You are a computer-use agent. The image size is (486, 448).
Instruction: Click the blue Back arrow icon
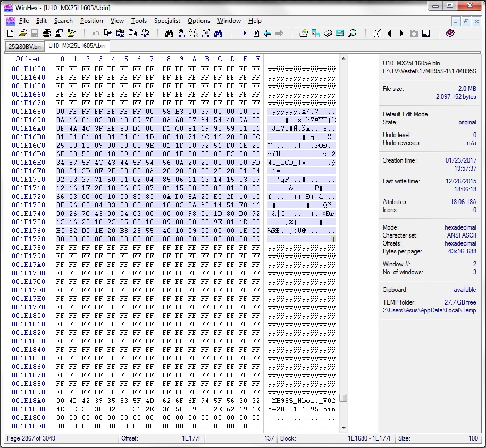click(267, 33)
